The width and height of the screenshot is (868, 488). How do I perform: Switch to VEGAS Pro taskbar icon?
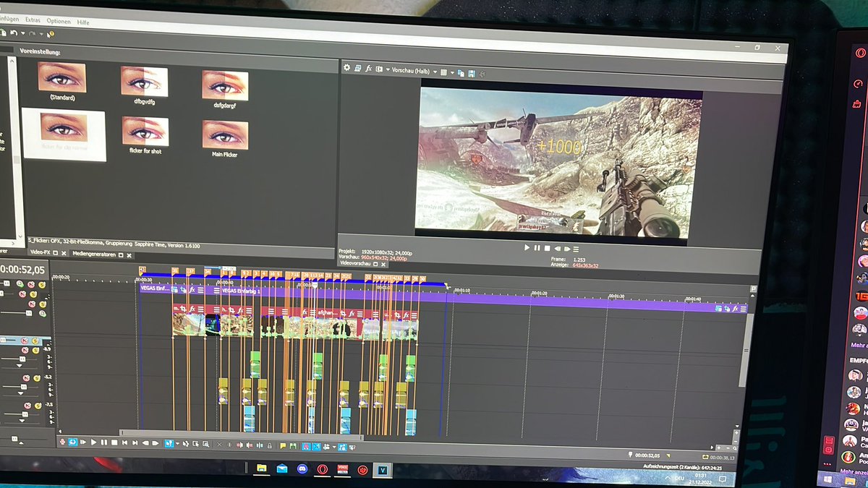[x=383, y=470]
